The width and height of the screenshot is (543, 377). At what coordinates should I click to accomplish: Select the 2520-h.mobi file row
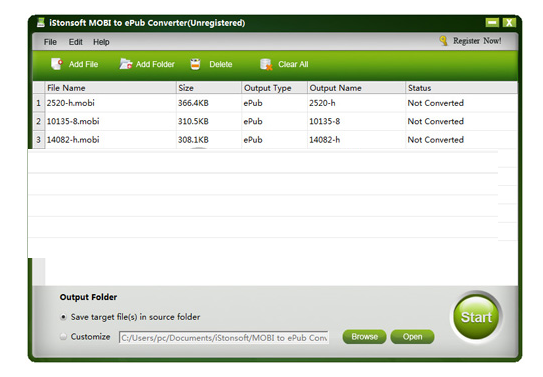275,103
